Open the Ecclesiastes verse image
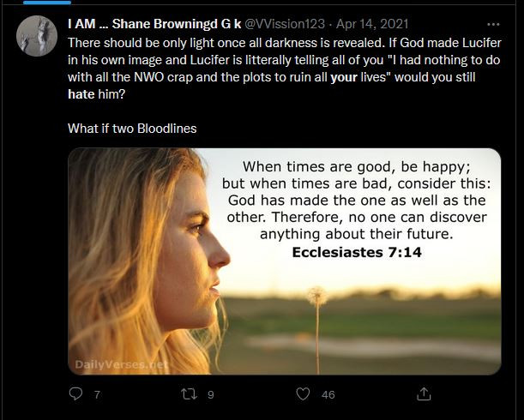The height and width of the screenshot is (420, 524). (x=284, y=261)
